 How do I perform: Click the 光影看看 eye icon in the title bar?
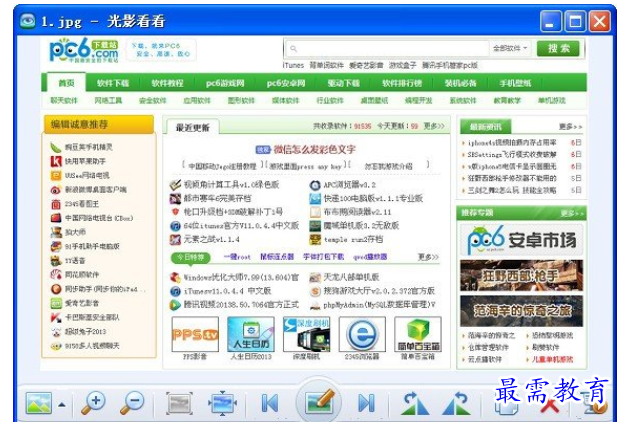point(28,20)
